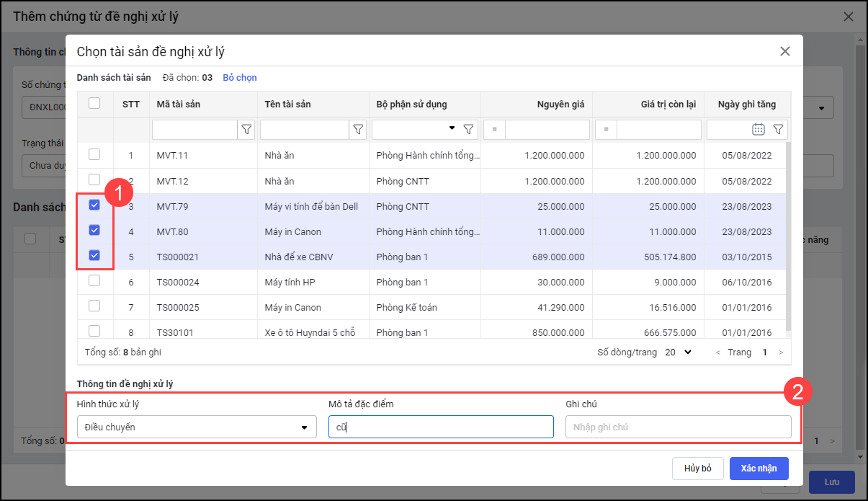Click equals operator in Giá trị còn lại filter
The width and height of the screenshot is (868, 501).
[607, 130]
